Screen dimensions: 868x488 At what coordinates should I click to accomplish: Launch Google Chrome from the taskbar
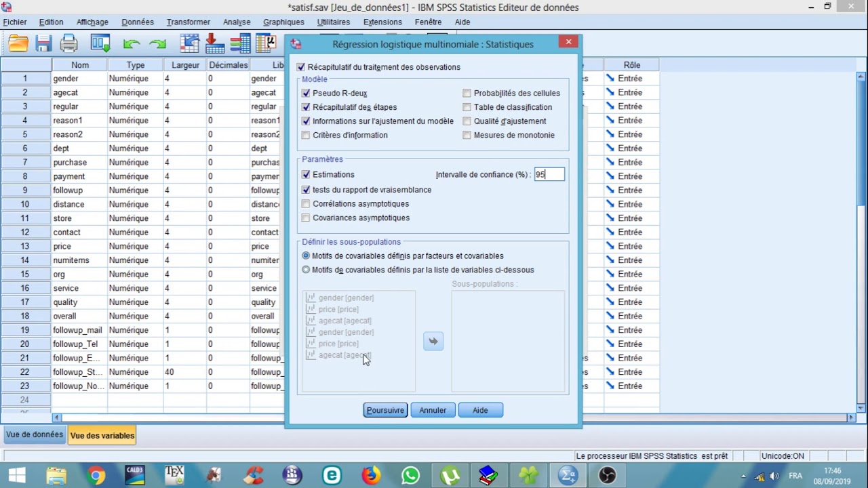pyautogui.click(x=96, y=476)
